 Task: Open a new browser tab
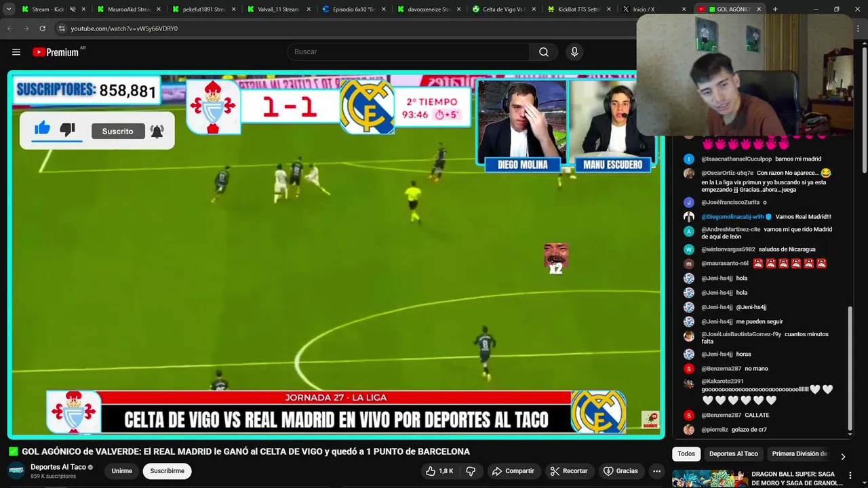point(775,9)
